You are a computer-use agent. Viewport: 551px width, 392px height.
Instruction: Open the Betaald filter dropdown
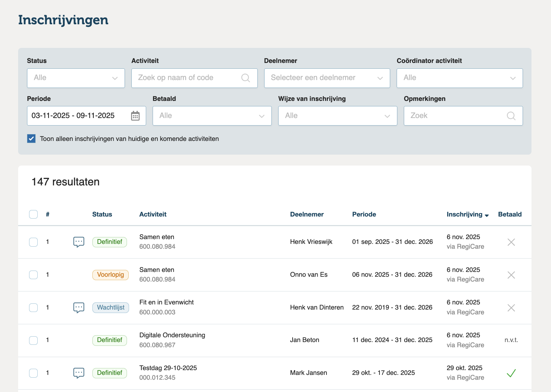pos(212,116)
